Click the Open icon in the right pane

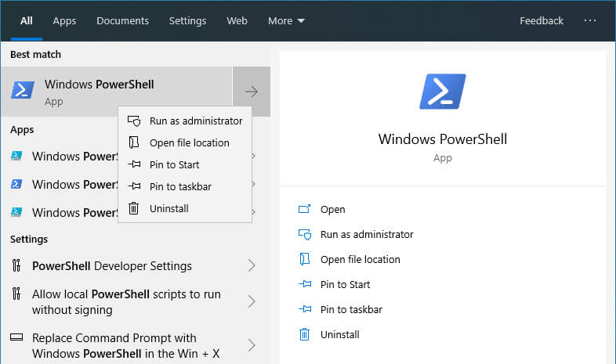[304, 209]
